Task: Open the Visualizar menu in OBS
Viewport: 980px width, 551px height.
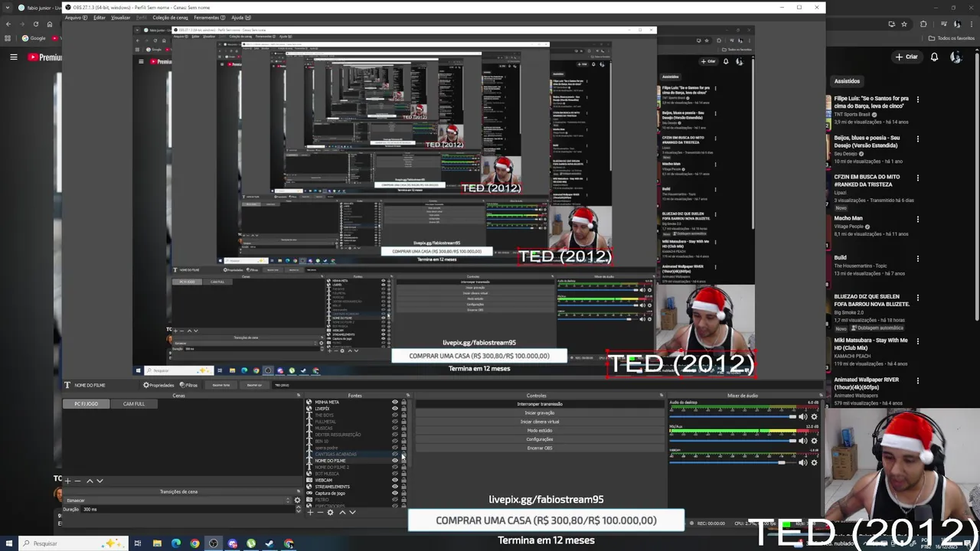Action: tap(120, 17)
